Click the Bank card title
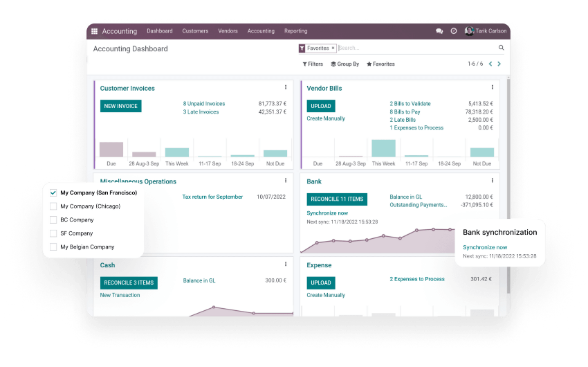 314,181
